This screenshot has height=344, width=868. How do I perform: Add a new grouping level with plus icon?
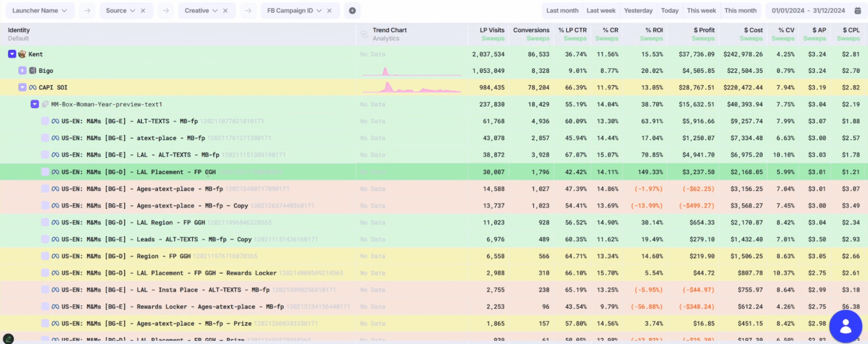pyautogui.click(x=352, y=10)
